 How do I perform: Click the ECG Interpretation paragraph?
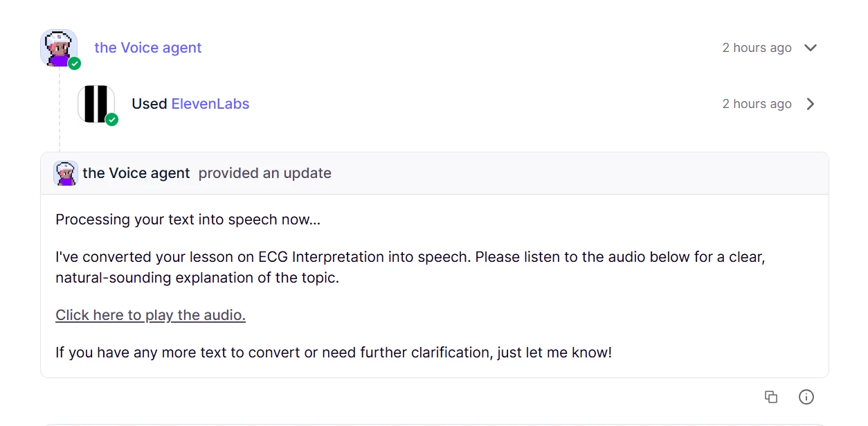[x=410, y=267]
